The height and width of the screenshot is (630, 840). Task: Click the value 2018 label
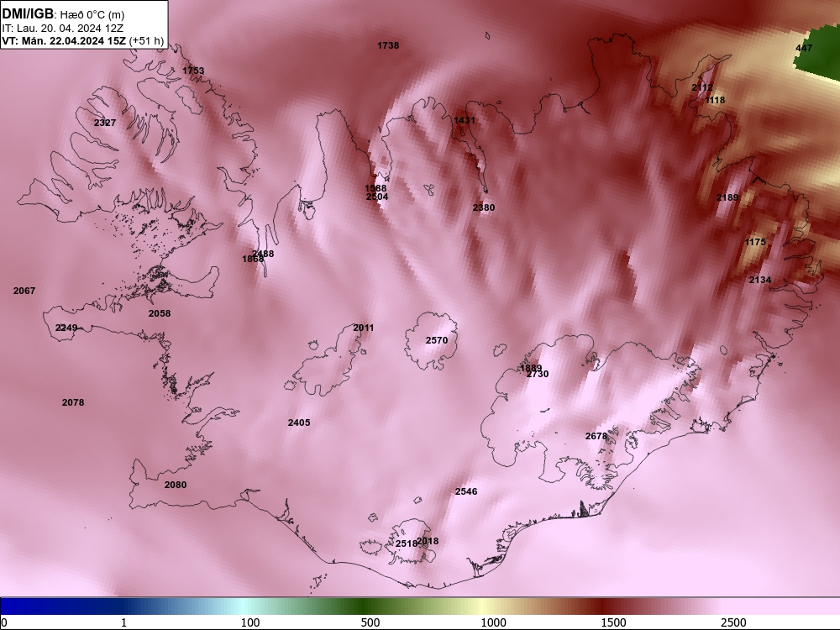428,541
